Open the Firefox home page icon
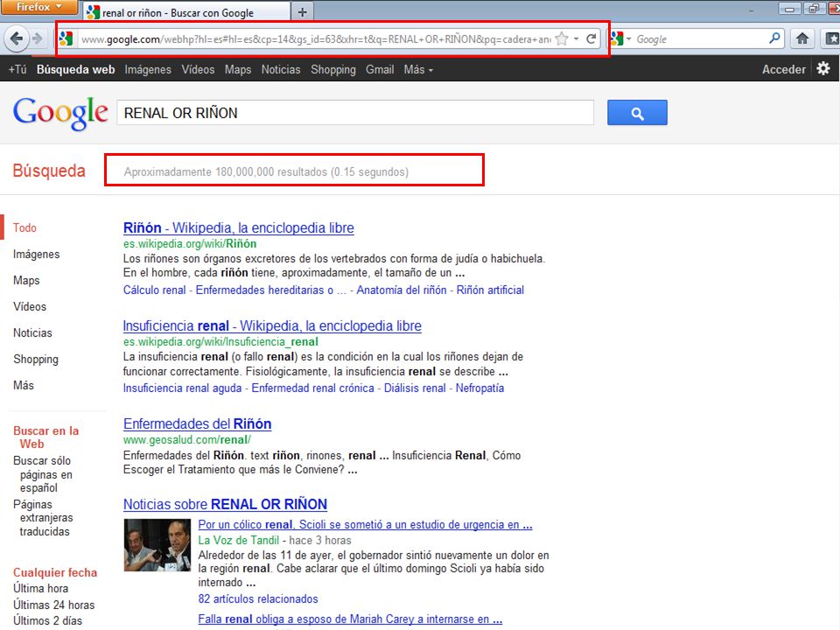This screenshot has width=840, height=630. (802, 38)
